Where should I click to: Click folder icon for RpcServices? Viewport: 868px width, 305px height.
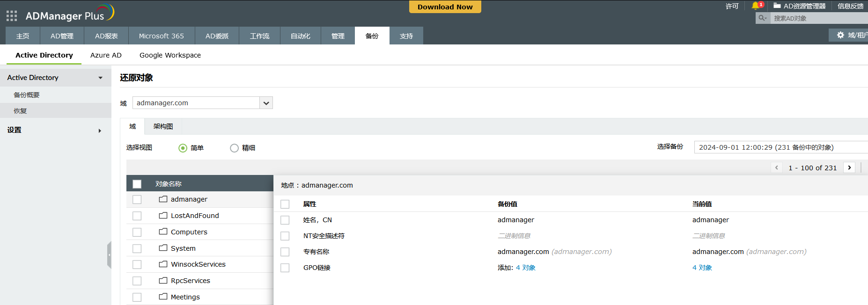(x=163, y=280)
